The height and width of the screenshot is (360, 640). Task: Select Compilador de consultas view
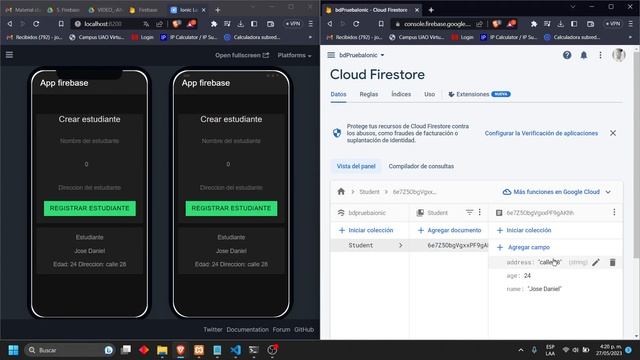coord(421,166)
